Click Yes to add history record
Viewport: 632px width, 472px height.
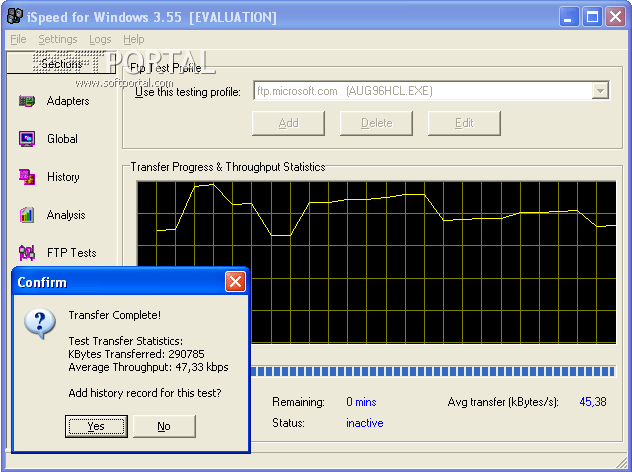point(96,426)
